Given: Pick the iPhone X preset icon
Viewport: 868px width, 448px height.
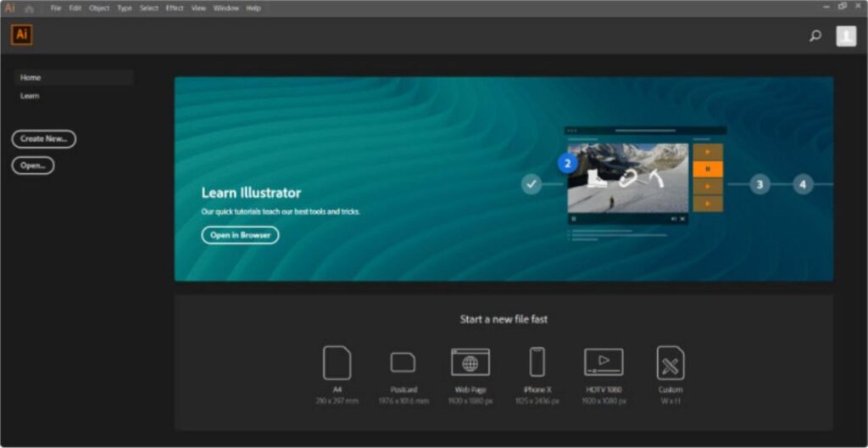Looking at the screenshot, I should click(x=537, y=362).
